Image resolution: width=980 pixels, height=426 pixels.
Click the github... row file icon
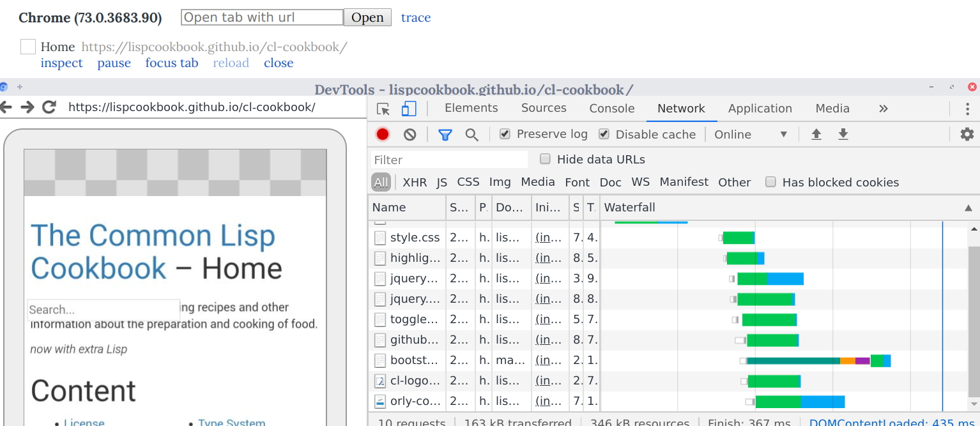pyautogui.click(x=380, y=340)
